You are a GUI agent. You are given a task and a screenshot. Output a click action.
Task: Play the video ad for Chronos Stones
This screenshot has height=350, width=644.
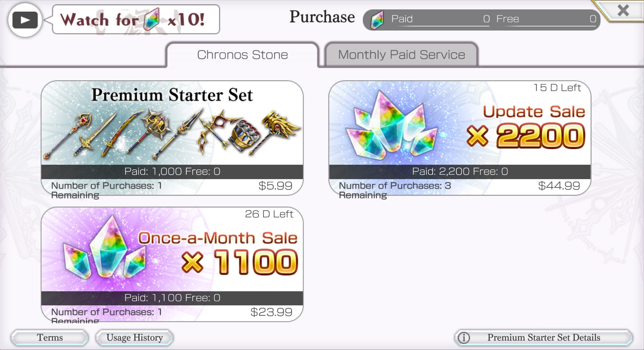point(25,20)
